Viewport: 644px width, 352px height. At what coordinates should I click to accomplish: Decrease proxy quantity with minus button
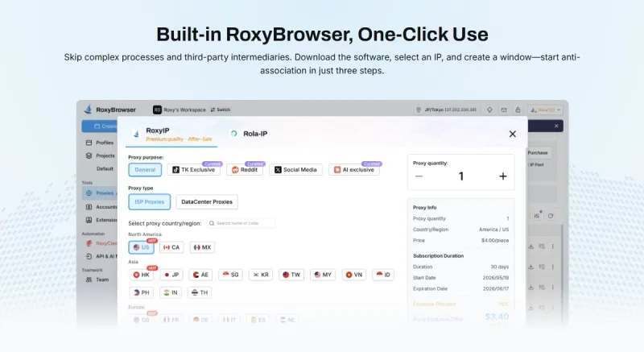coord(419,176)
